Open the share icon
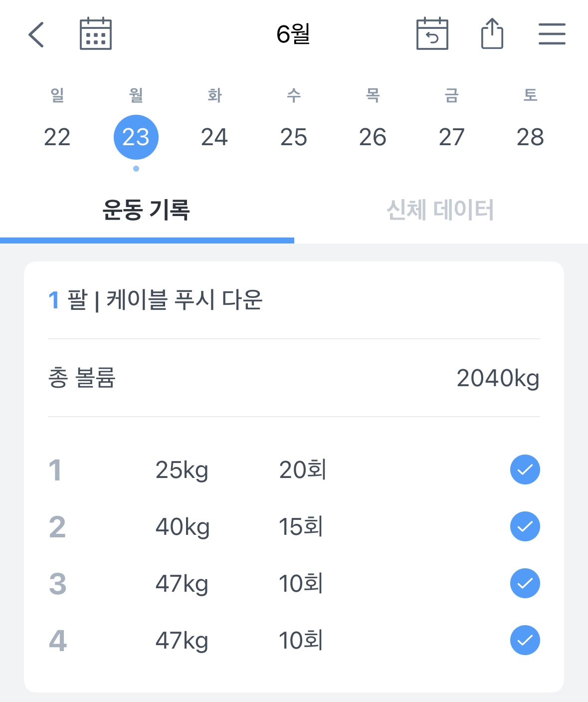Image resolution: width=588 pixels, height=702 pixels. coord(492,33)
